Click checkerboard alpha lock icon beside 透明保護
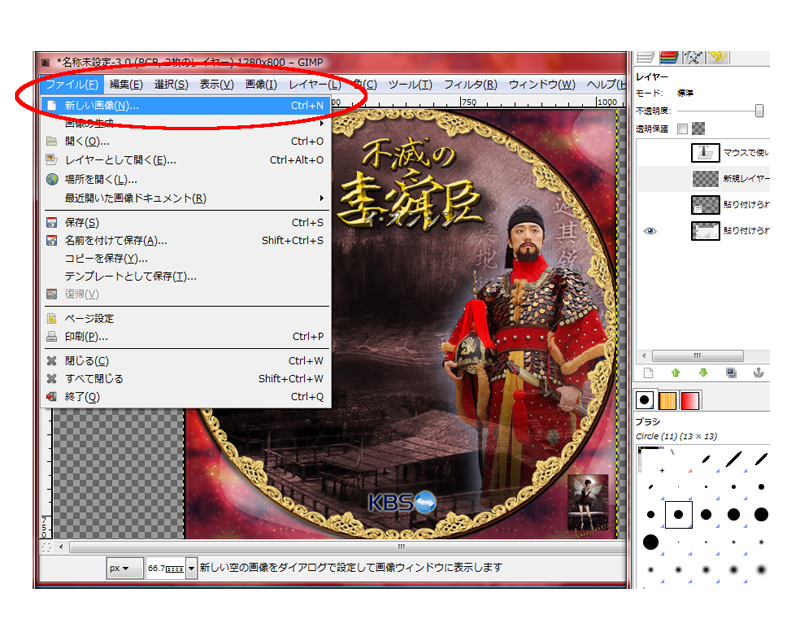This screenshot has height=619, width=800. pyautogui.click(x=698, y=129)
